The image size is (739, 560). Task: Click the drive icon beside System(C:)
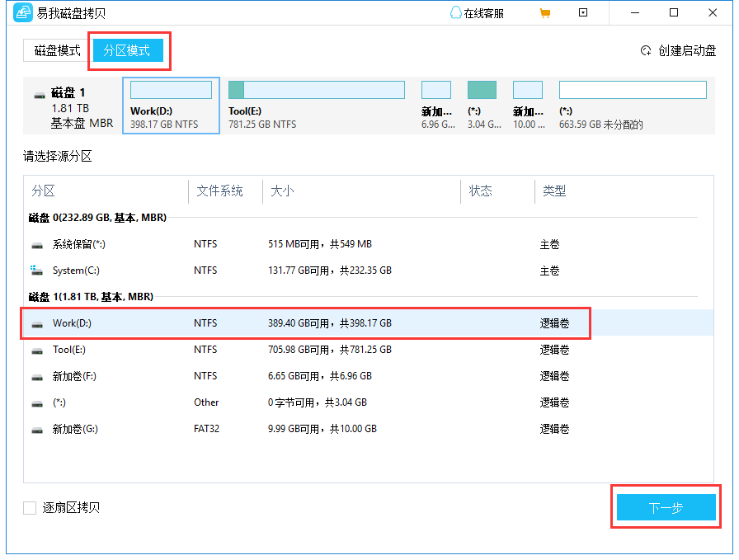pyautogui.click(x=36, y=271)
